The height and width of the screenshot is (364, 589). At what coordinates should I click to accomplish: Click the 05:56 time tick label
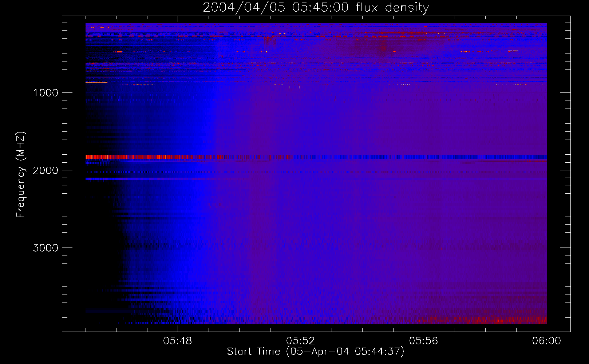[x=424, y=341]
